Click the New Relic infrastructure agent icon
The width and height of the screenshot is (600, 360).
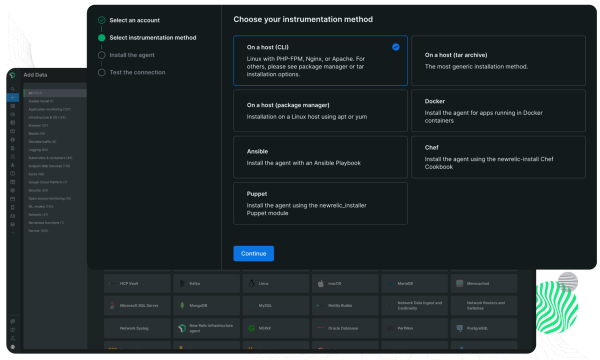click(x=182, y=328)
